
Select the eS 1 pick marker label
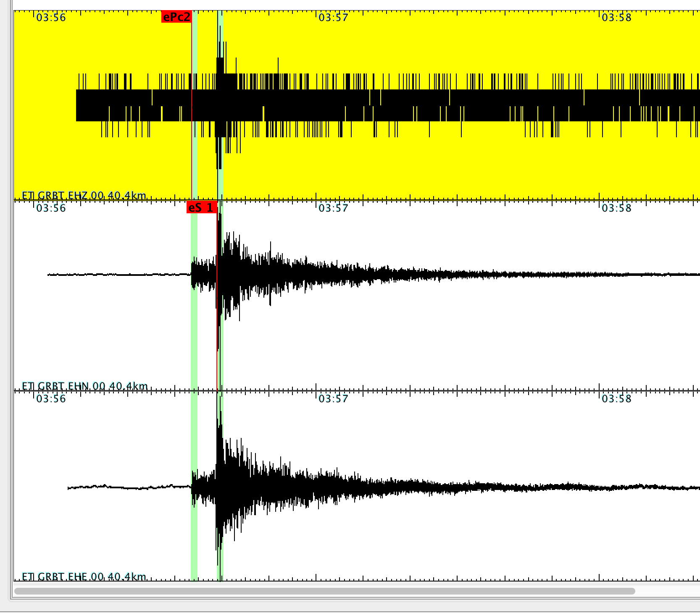point(202,207)
